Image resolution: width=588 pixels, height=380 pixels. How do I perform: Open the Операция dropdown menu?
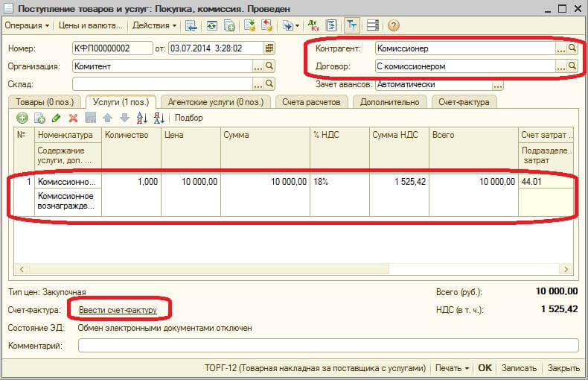27,25
